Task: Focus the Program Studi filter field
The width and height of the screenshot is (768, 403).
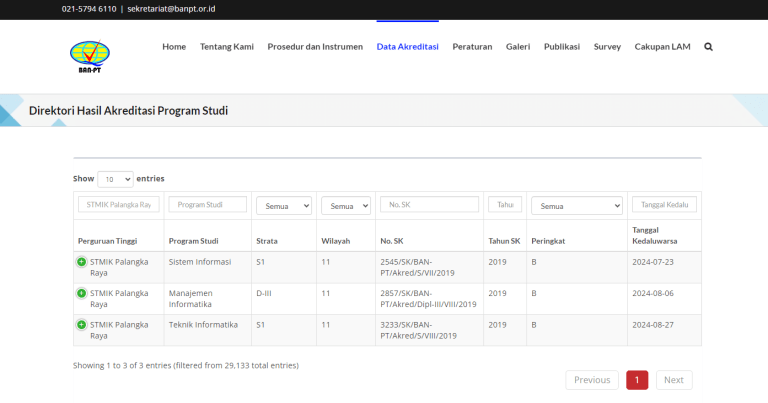Action: click(x=208, y=204)
